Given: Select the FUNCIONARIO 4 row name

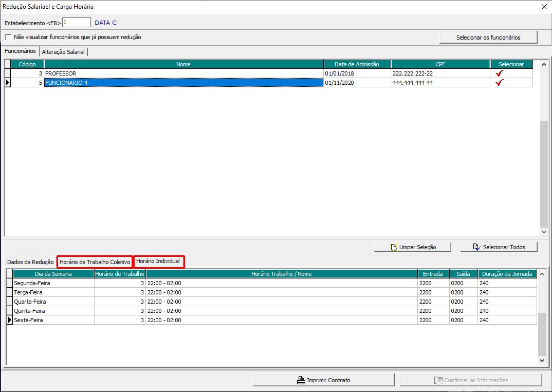Looking at the screenshot, I should (x=183, y=82).
